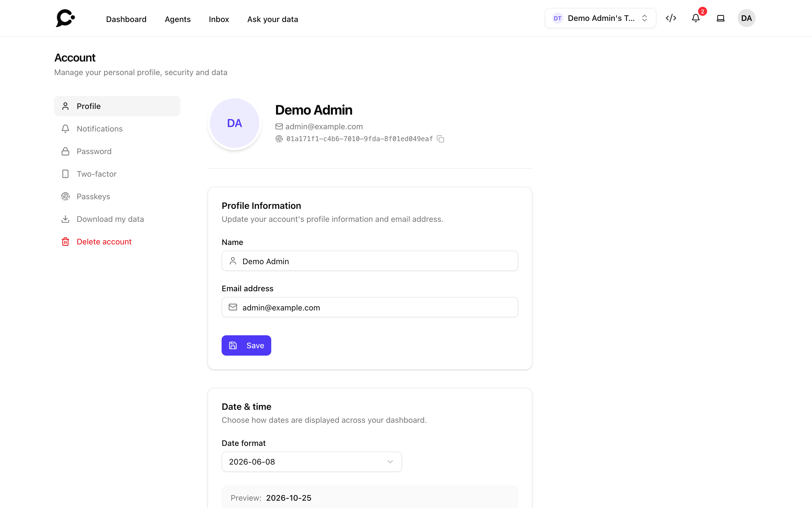Open notifications bell with badge
The image size is (812, 508).
click(x=696, y=18)
